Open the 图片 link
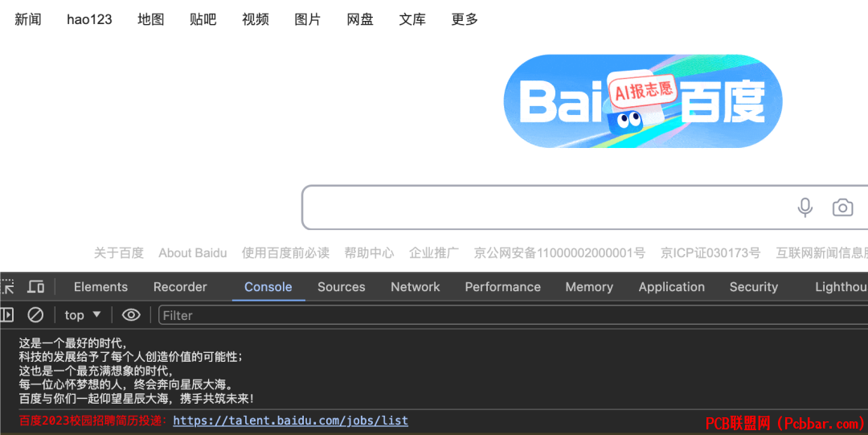Image resolution: width=868 pixels, height=435 pixels. [307, 19]
